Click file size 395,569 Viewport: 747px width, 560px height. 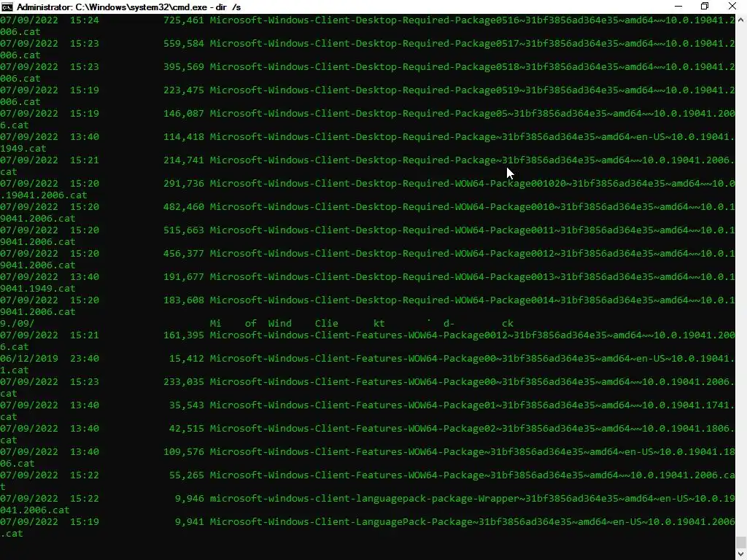coord(183,67)
